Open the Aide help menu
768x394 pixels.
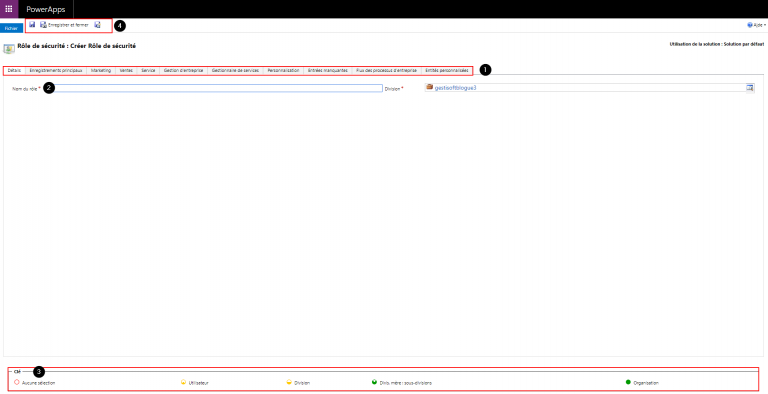pos(756,25)
